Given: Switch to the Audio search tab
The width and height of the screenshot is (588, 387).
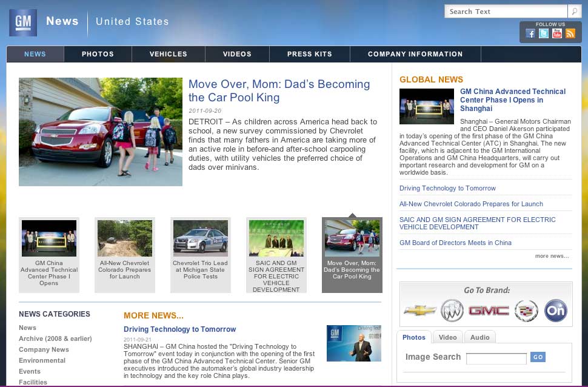Looking at the screenshot, I should (480, 337).
